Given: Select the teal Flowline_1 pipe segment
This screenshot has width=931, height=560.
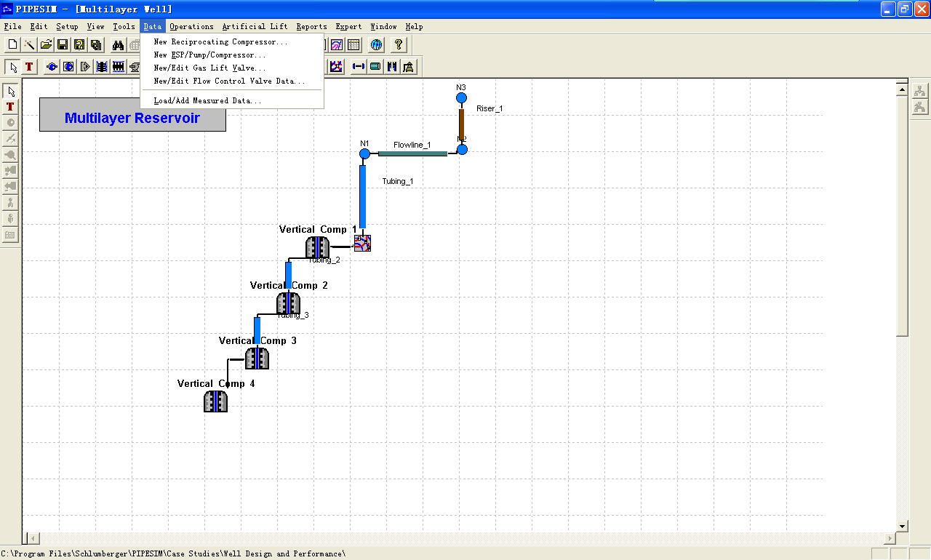Looking at the screenshot, I should coord(412,153).
